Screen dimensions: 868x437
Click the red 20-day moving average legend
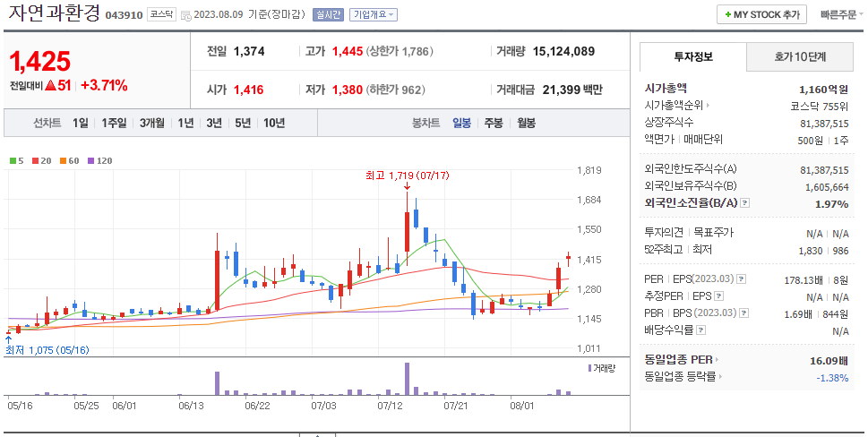pyautogui.click(x=41, y=161)
